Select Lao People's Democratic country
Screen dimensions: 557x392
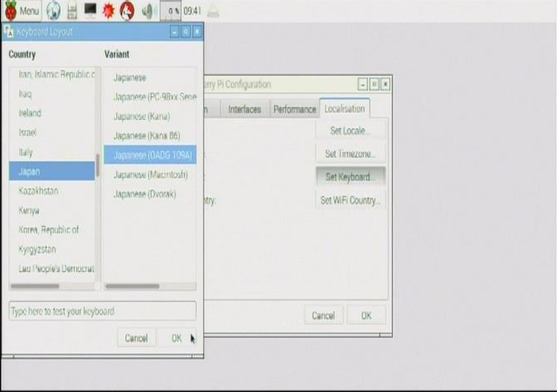[x=52, y=269]
